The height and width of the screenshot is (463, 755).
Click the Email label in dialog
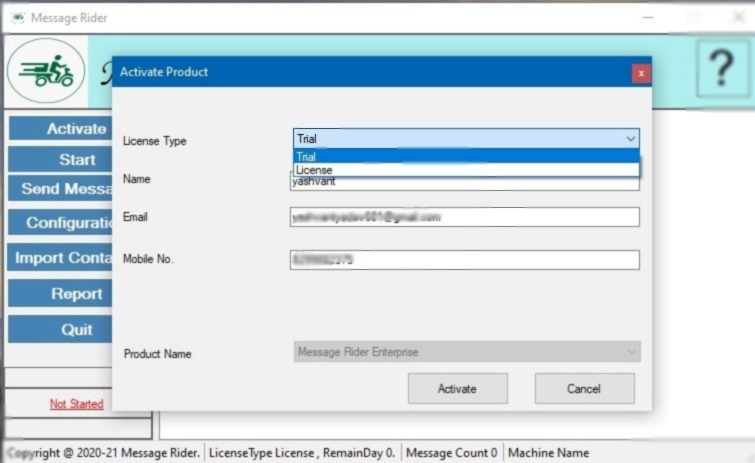pos(135,217)
